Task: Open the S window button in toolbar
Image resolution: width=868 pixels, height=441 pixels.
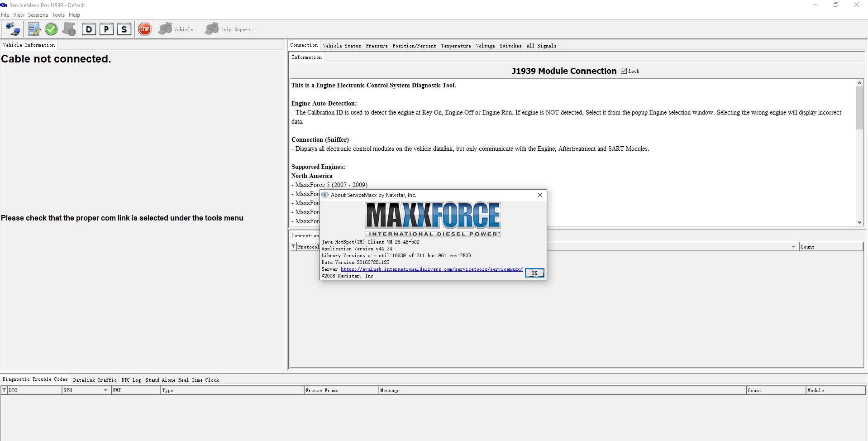Action: point(124,29)
